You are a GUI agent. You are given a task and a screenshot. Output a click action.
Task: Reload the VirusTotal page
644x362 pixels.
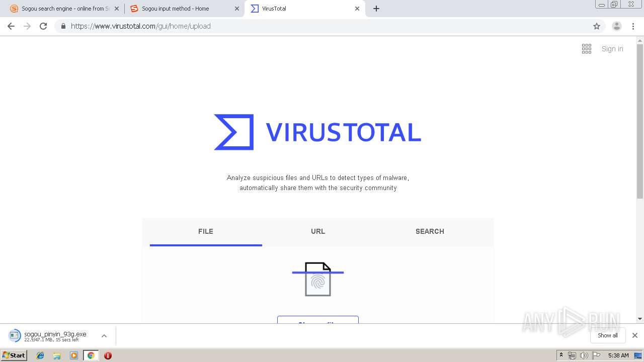pyautogui.click(x=43, y=26)
